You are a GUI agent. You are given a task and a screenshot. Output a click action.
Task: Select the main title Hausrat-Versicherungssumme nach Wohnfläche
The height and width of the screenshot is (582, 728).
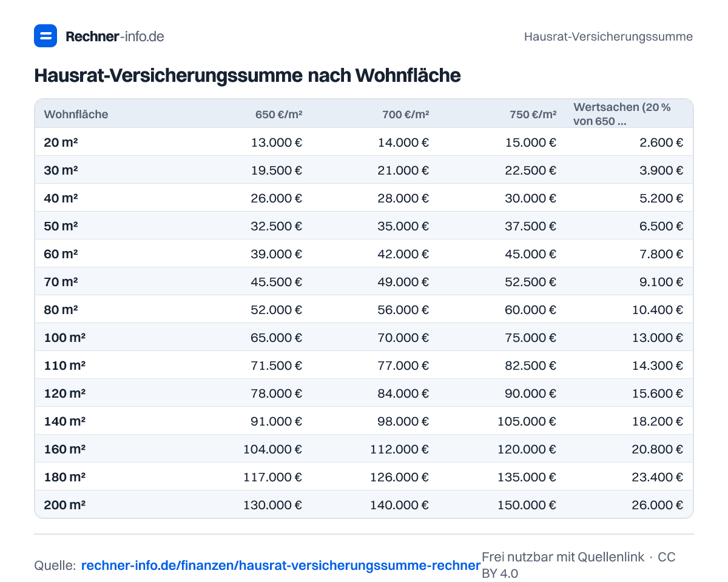click(x=248, y=75)
